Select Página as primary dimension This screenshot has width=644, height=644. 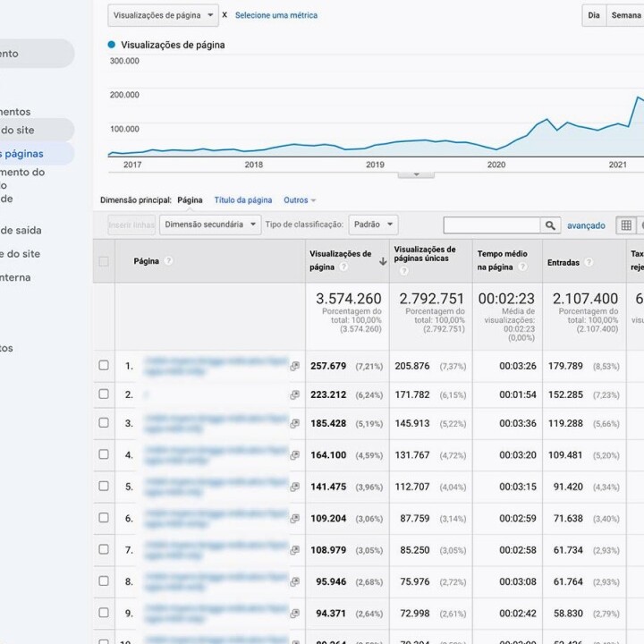tap(190, 200)
